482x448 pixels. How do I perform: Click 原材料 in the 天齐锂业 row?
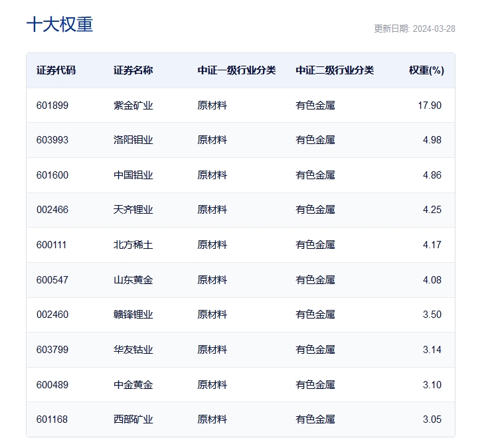click(x=212, y=210)
